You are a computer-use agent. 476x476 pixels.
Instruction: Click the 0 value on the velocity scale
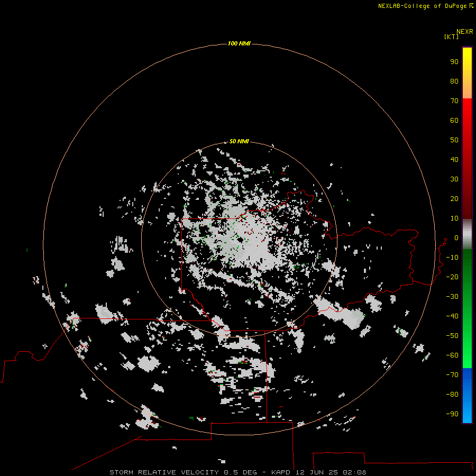tap(456, 238)
